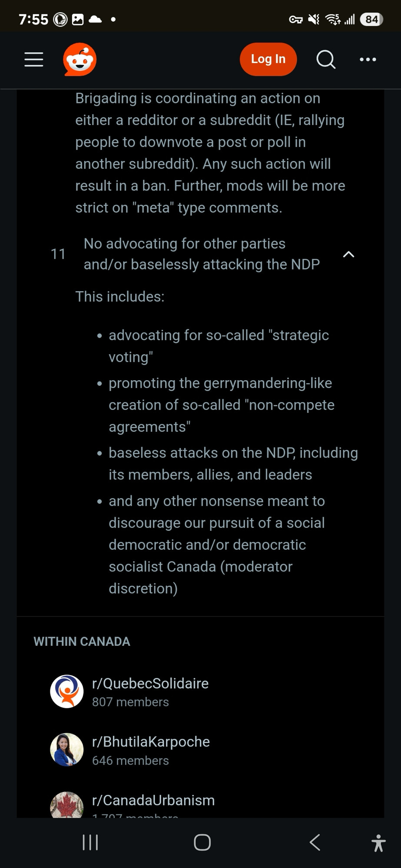Screen dimensions: 401x868
Task: Tap the rule number 11 label
Action: (x=58, y=254)
